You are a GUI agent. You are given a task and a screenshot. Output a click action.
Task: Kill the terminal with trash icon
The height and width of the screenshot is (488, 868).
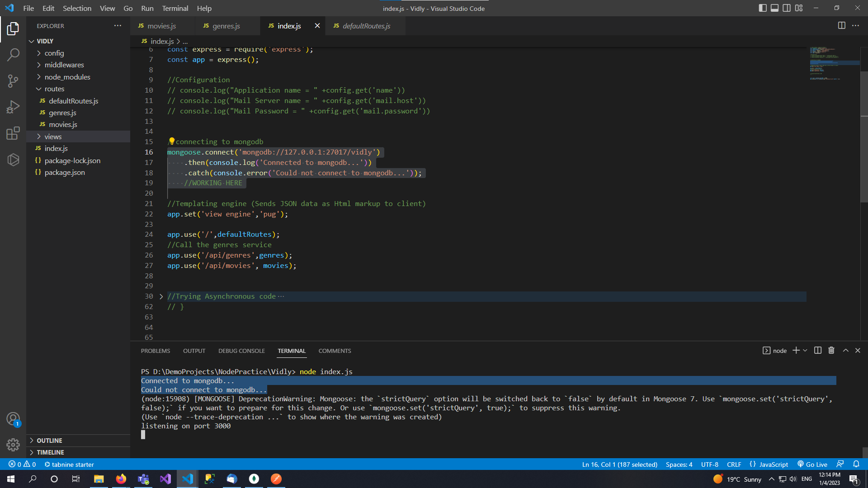[831, 351]
